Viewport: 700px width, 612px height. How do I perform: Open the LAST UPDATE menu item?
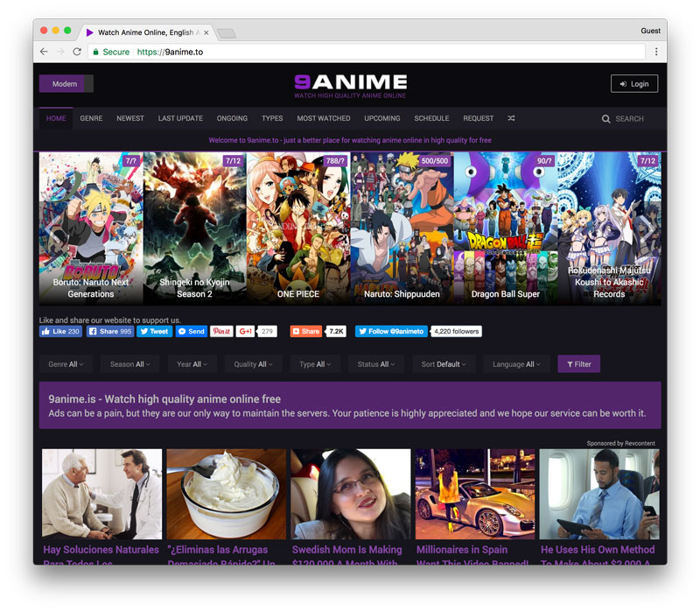(x=180, y=118)
